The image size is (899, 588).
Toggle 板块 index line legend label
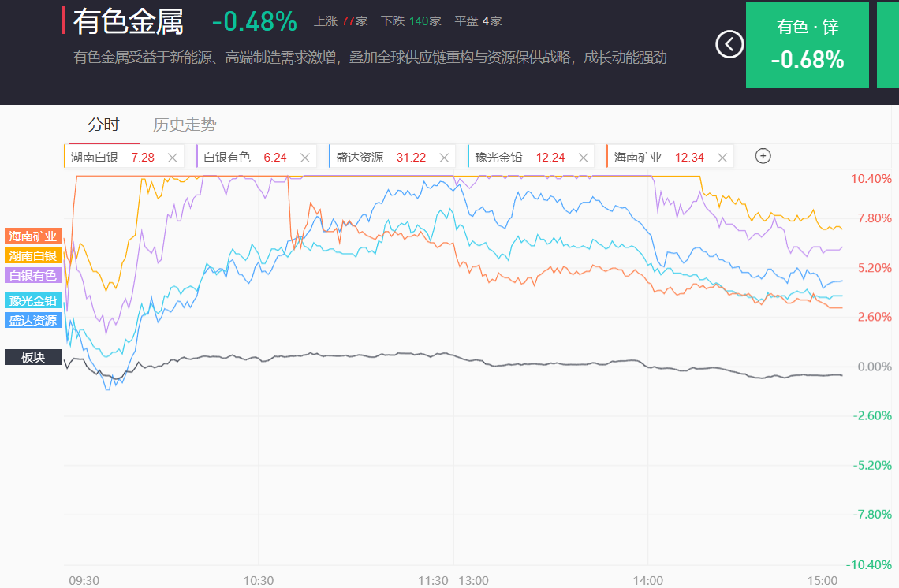tap(33, 357)
